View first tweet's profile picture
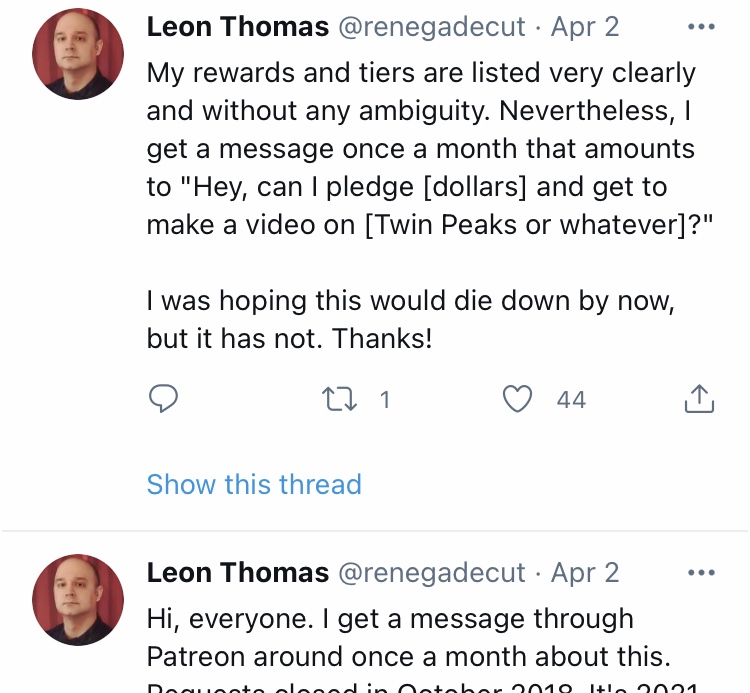Screen dimensions: 750x693 pyautogui.click(x=78, y=54)
